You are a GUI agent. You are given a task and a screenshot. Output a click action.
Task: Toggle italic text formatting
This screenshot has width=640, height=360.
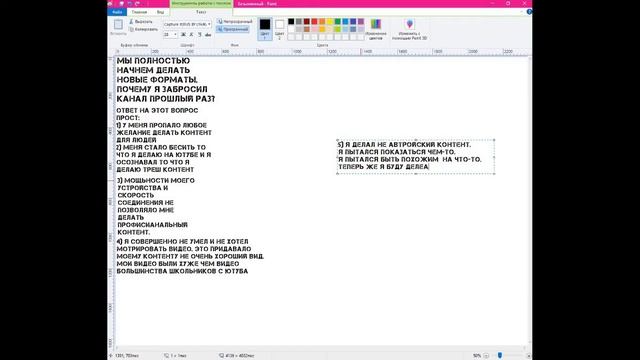pos(191,35)
